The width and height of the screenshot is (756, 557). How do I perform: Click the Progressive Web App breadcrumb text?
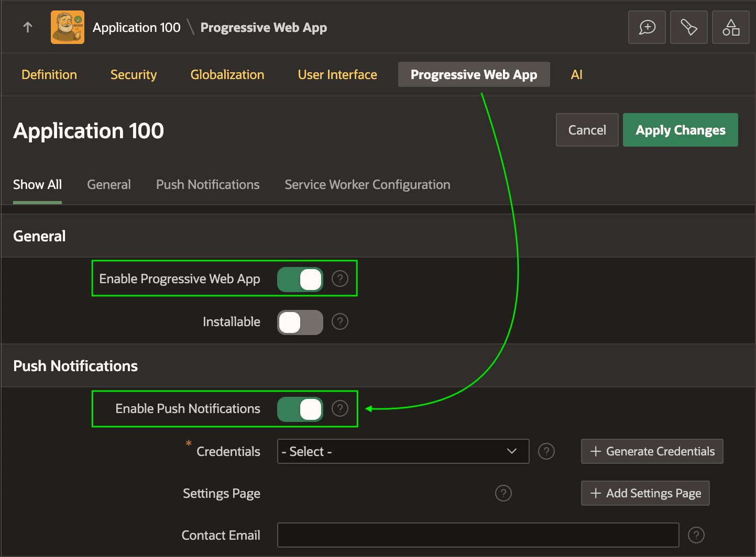264,27
